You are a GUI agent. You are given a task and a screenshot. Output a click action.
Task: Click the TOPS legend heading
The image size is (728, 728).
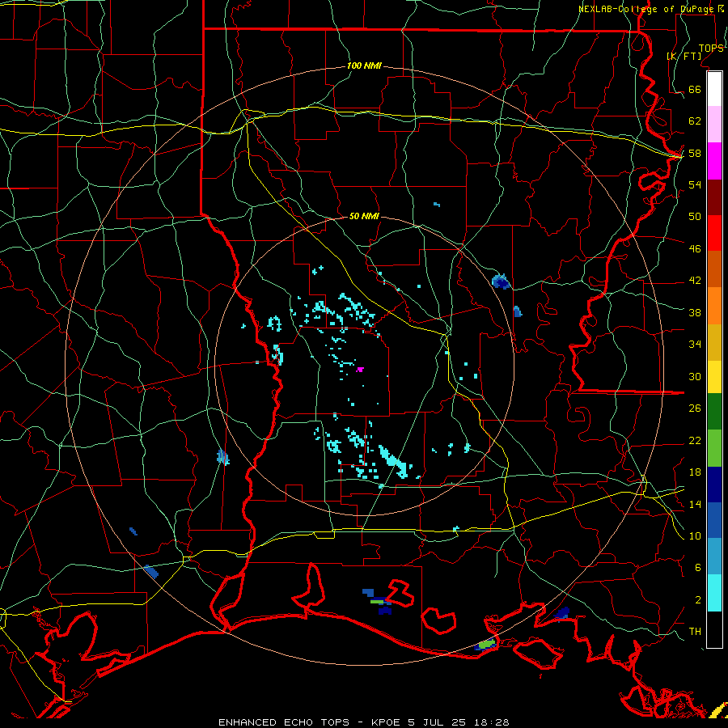(x=711, y=49)
